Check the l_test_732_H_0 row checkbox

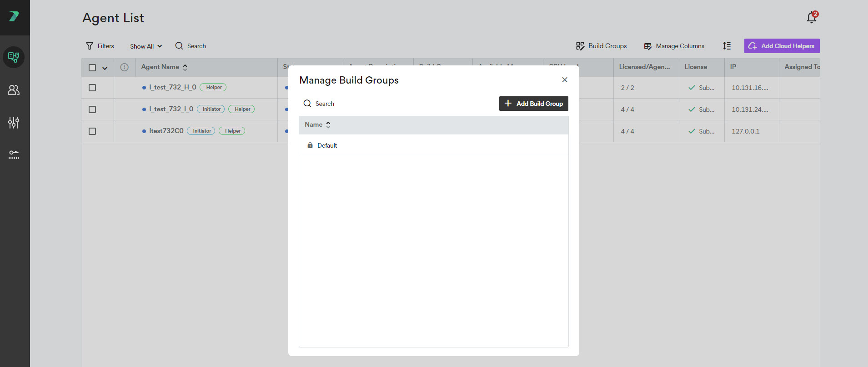tap(92, 88)
